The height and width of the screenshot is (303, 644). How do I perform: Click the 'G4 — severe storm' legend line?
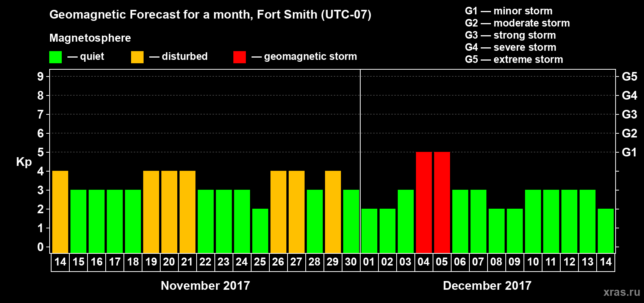(x=511, y=47)
